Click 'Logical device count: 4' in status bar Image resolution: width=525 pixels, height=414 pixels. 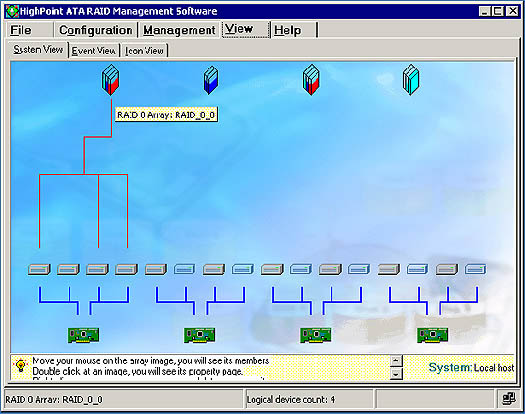291,400
